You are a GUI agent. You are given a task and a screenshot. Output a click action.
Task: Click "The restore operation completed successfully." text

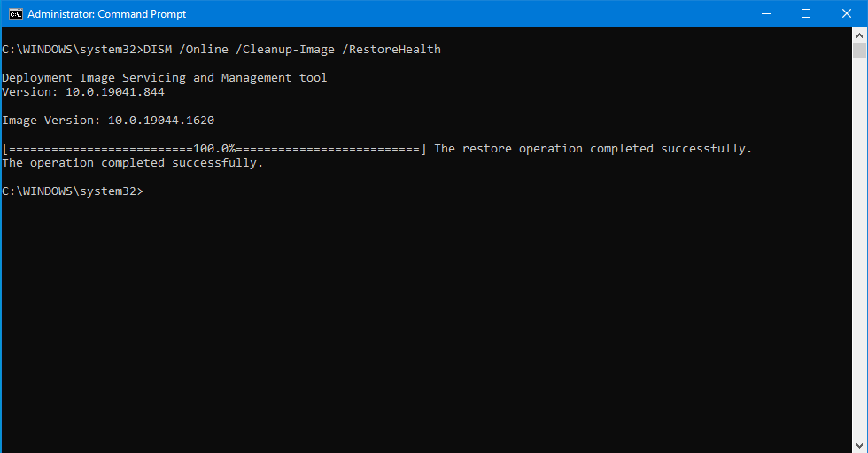[x=593, y=149]
